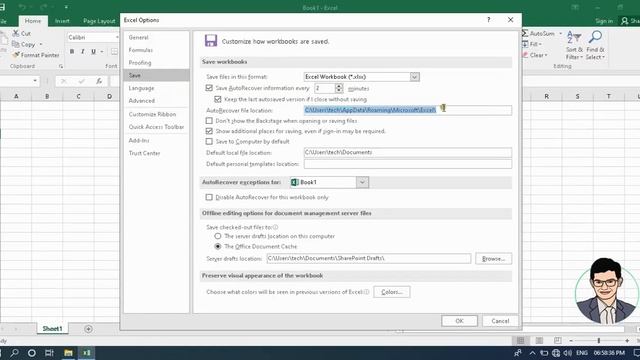
Task: Switch to the Page Layout ribbon tab
Action: 99,21
